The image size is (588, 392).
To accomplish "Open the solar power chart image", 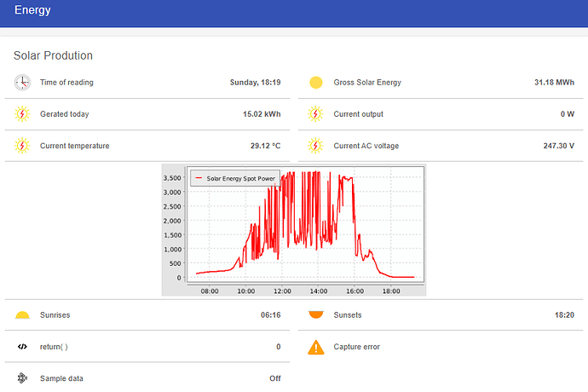I will click(x=294, y=230).
